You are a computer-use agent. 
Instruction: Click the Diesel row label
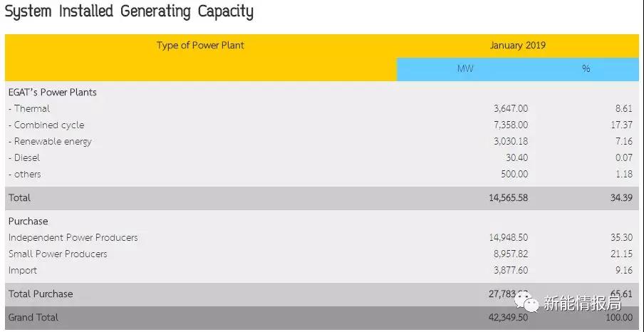click(x=24, y=157)
